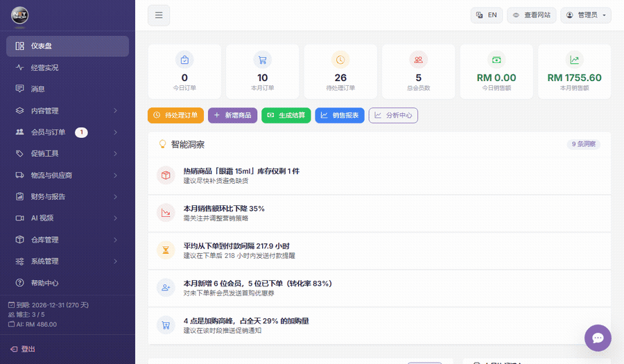This screenshot has height=364, width=624.
Task: Click the RM 1755.60 monthly sales value
Action: [x=574, y=78]
